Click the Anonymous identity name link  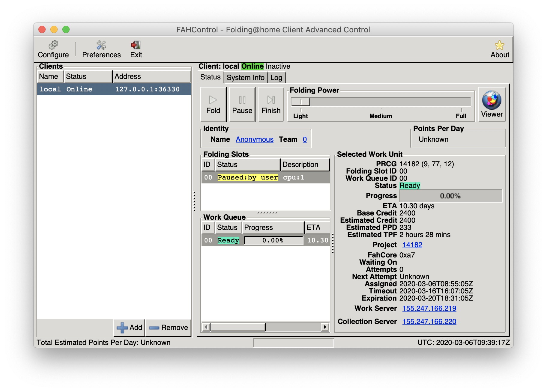(x=254, y=139)
